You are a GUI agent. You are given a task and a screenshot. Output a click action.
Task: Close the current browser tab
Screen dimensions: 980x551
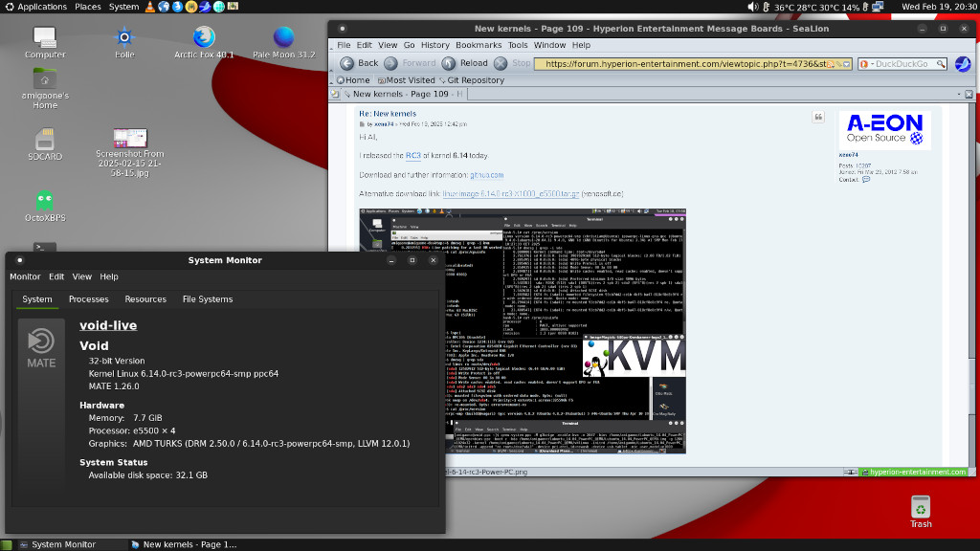(x=969, y=95)
